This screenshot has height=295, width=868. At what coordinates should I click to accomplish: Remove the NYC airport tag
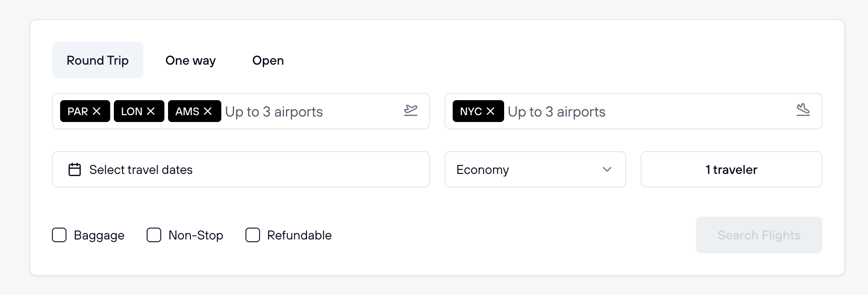click(x=490, y=111)
